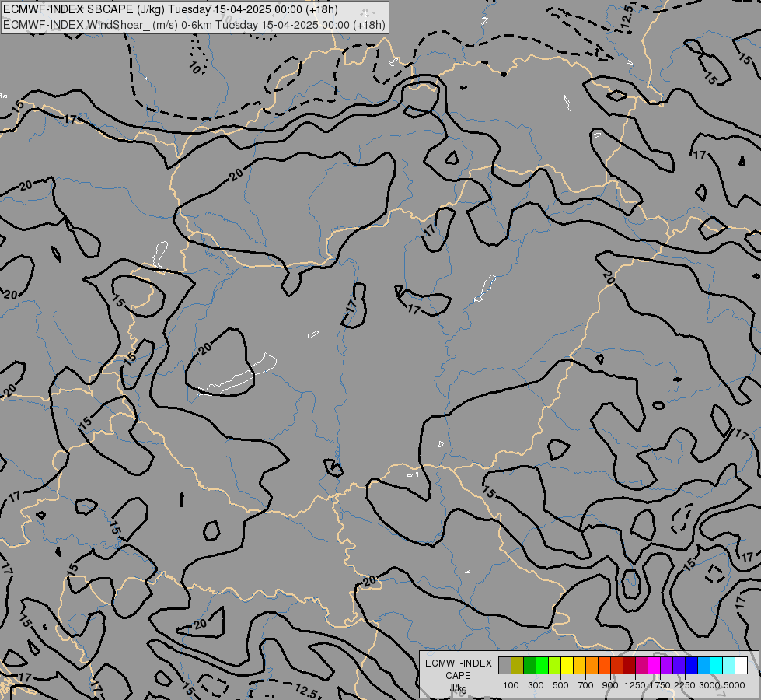Image resolution: width=761 pixels, height=700 pixels.
Task: Click the legend tick value 2250
Action: [685, 685]
